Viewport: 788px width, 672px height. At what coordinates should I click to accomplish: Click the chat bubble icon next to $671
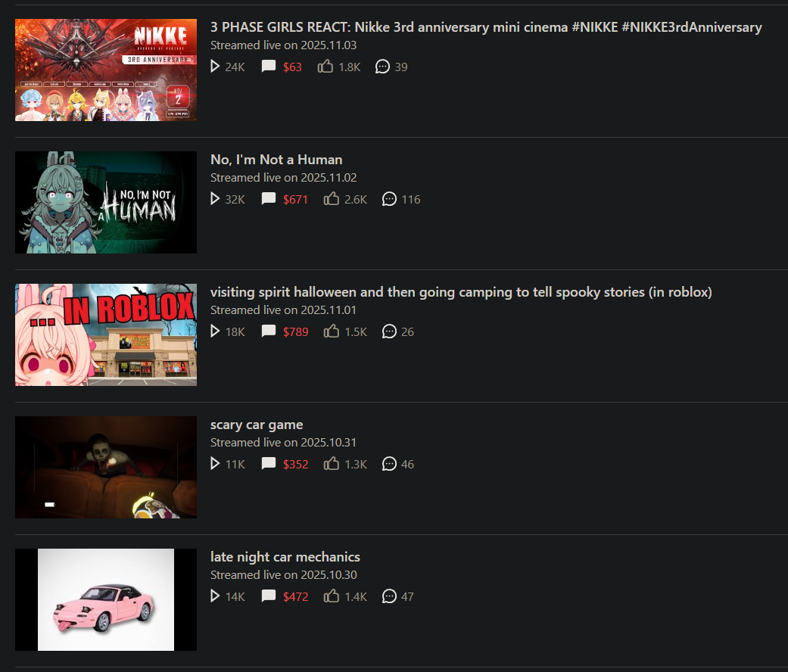click(269, 199)
